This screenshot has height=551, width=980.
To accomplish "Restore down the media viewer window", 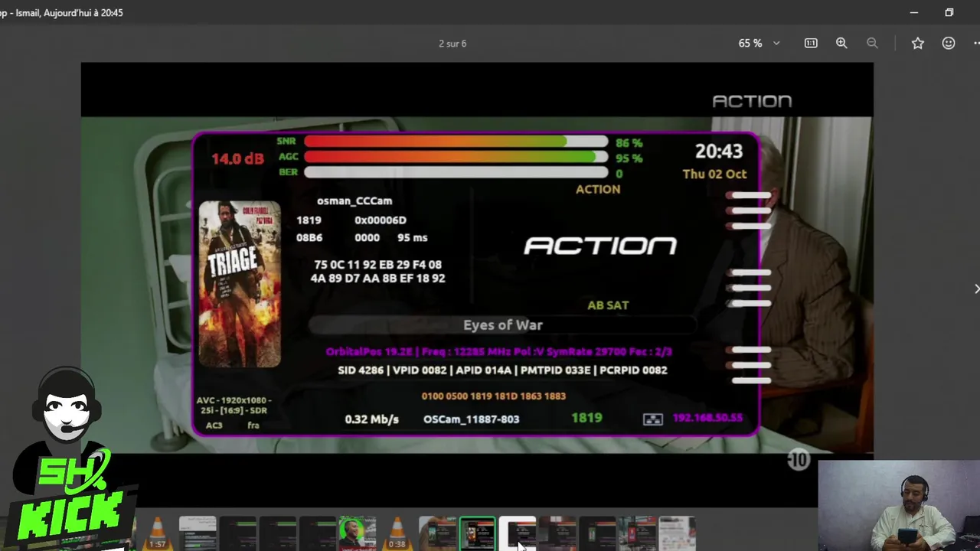I will point(949,13).
